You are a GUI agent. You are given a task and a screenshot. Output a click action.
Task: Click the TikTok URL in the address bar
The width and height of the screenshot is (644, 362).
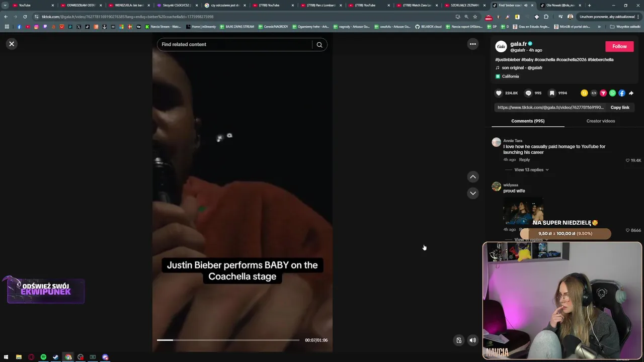coord(128,17)
